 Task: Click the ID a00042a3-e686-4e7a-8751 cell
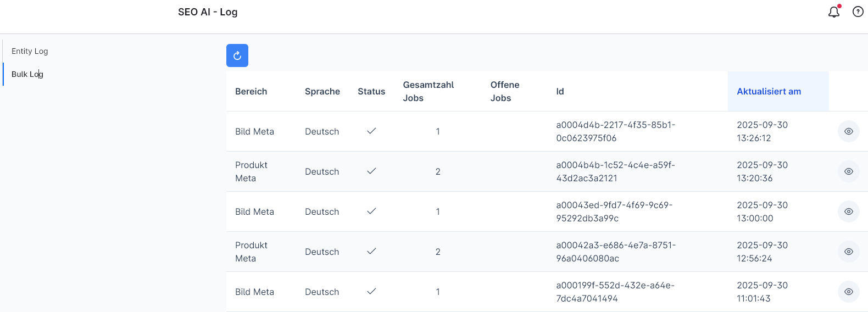[x=615, y=252]
